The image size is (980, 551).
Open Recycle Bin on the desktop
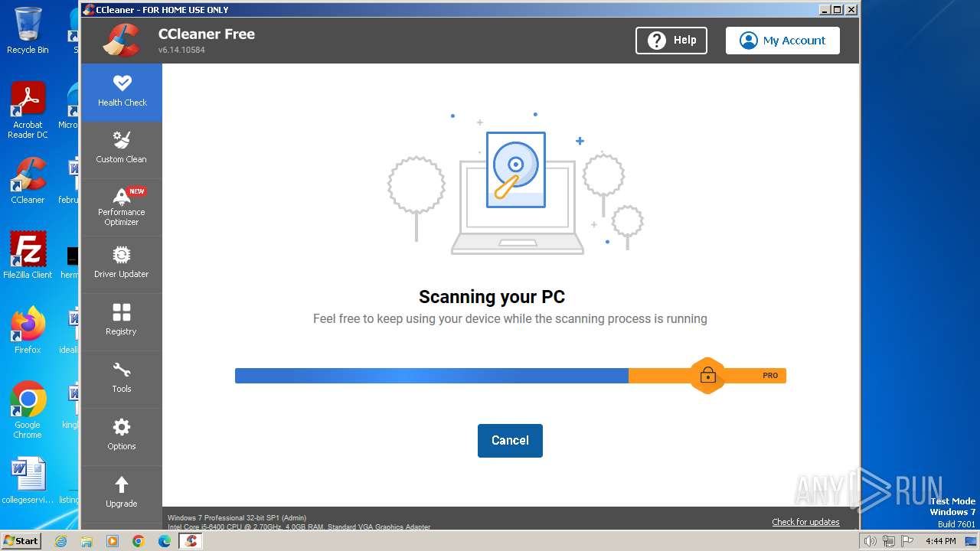pyautogui.click(x=28, y=31)
